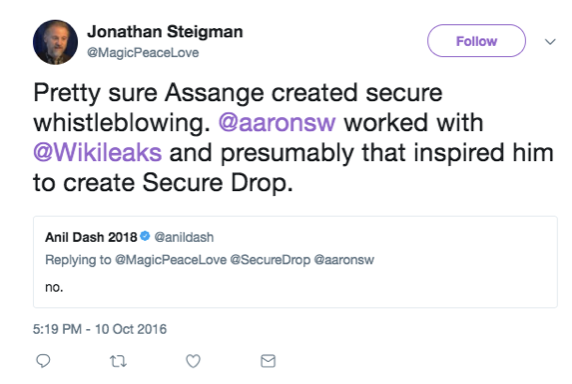Open Anil Dash 2018 name in quoted tweet

[x=91, y=237]
